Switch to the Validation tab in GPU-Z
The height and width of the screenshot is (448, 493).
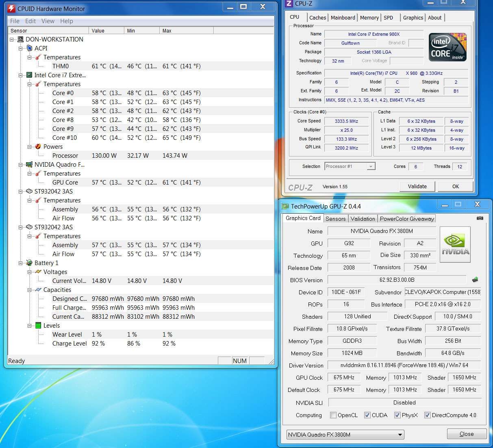click(363, 219)
